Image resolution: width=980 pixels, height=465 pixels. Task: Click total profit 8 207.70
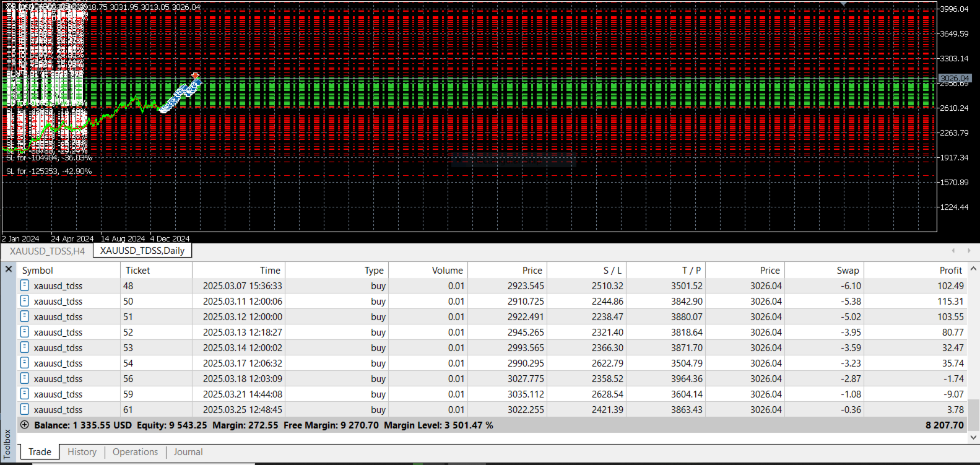945,425
